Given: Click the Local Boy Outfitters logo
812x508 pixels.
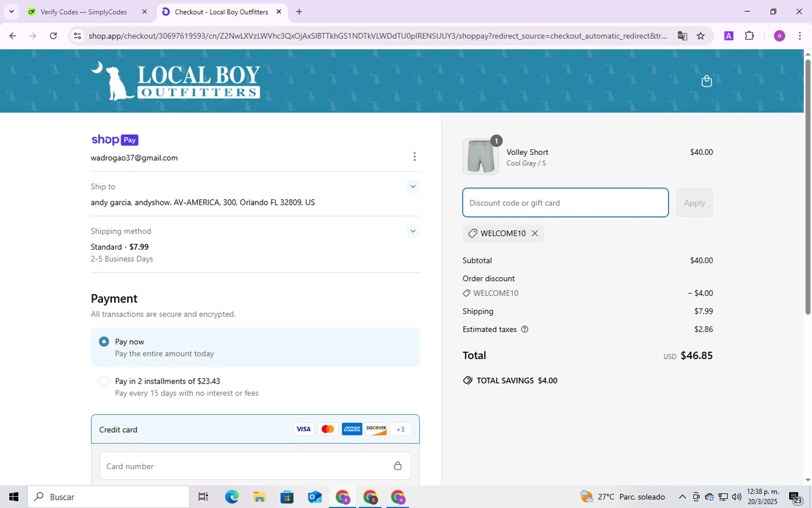Looking at the screenshot, I should tap(176, 81).
